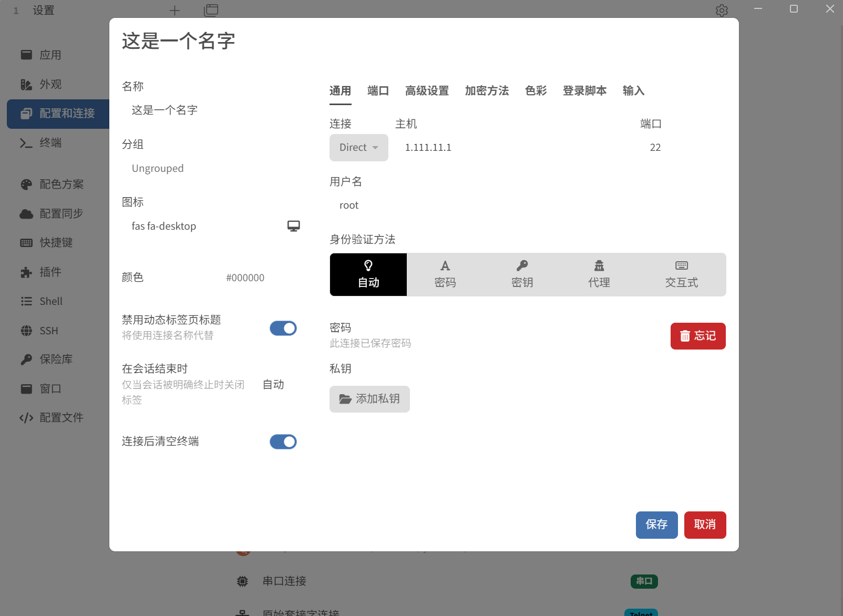Viewport: 843px width, 616px height.
Task: Open the 配色方案 palette icon
Action: tap(26, 184)
